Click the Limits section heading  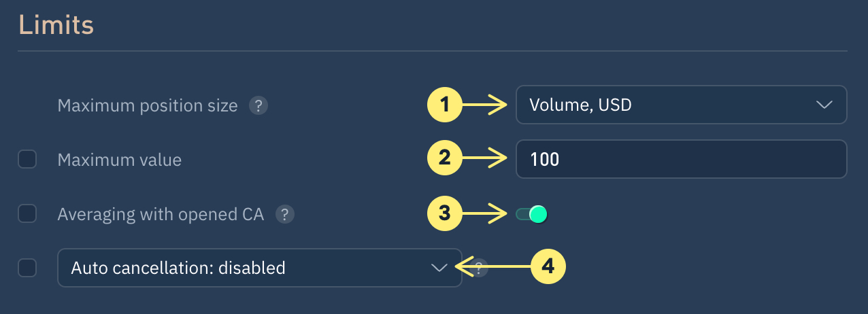[x=56, y=26]
